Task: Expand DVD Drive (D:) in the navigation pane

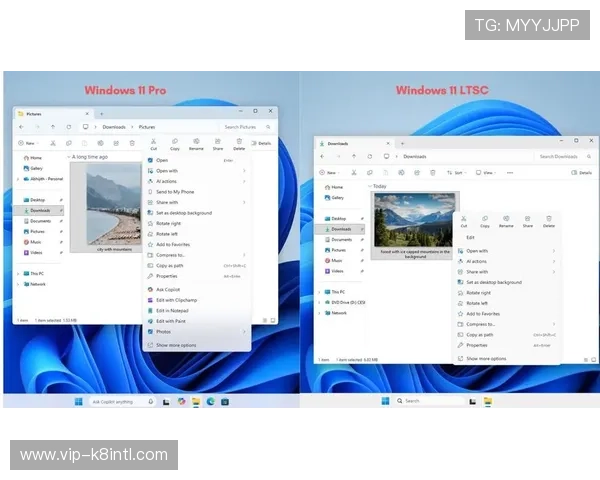Action: tap(319, 302)
